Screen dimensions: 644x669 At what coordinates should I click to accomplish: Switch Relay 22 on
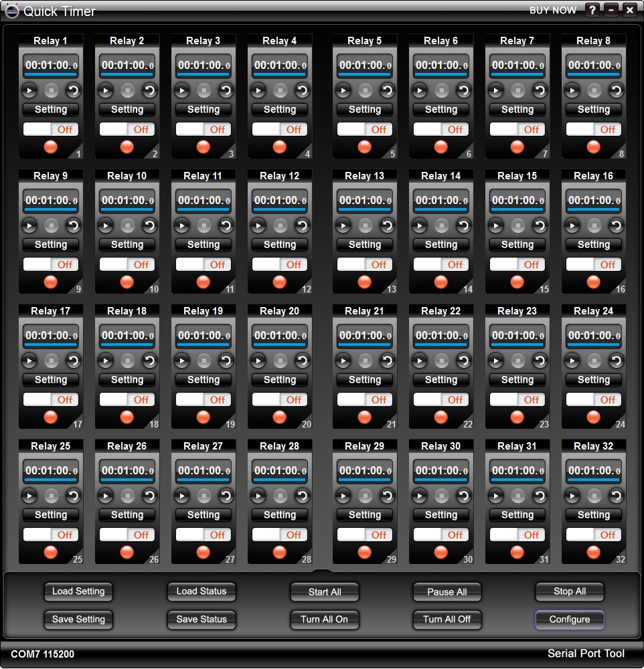tap(441, 400)
